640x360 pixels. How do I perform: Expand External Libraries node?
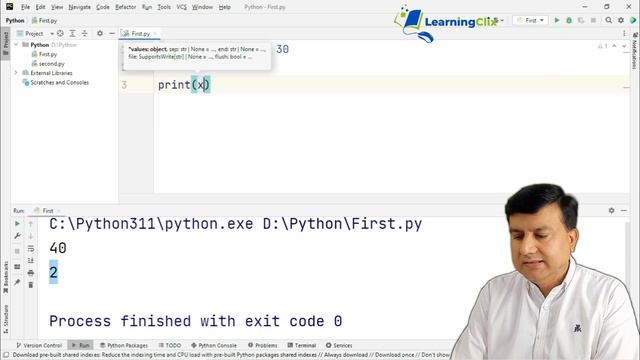tap(16, 73)
